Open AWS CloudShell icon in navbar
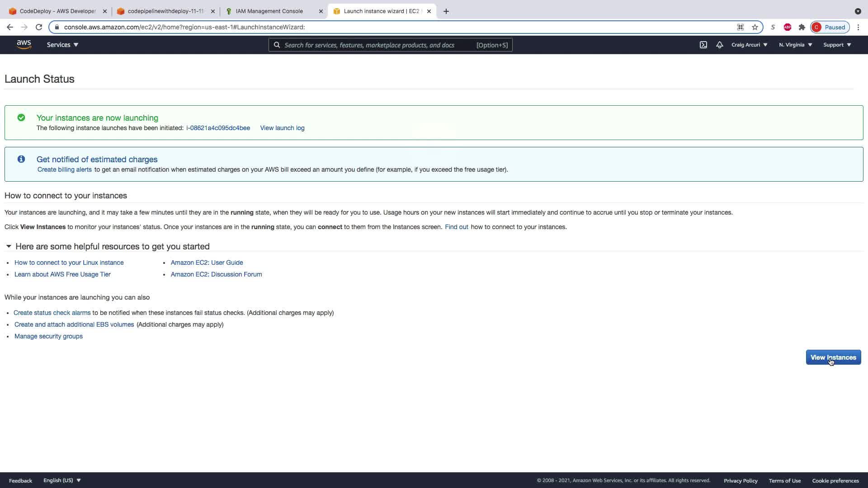This screenshot has height=488, width=868. pyautogui.click(x=703, y=45)
